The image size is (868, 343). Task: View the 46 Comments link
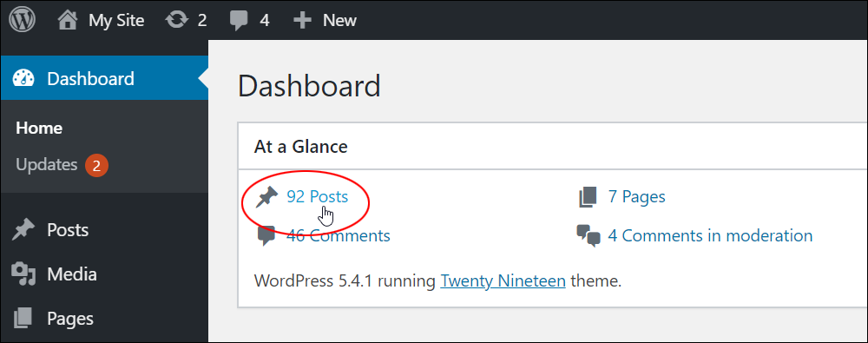pyautogui.click(x=339, y=236)
